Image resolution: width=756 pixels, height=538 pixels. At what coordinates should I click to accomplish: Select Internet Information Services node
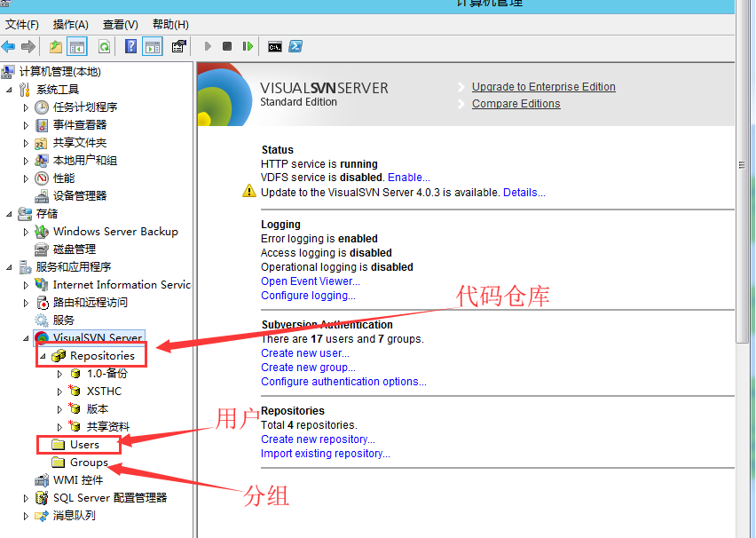[x=122, y=285]
